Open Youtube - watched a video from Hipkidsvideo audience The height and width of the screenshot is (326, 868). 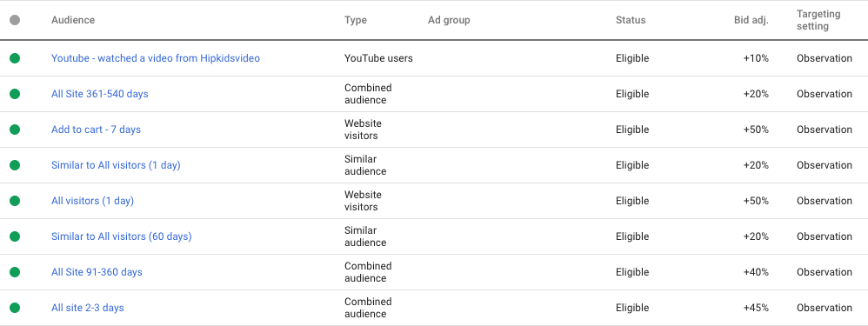(x=156, y=58)
